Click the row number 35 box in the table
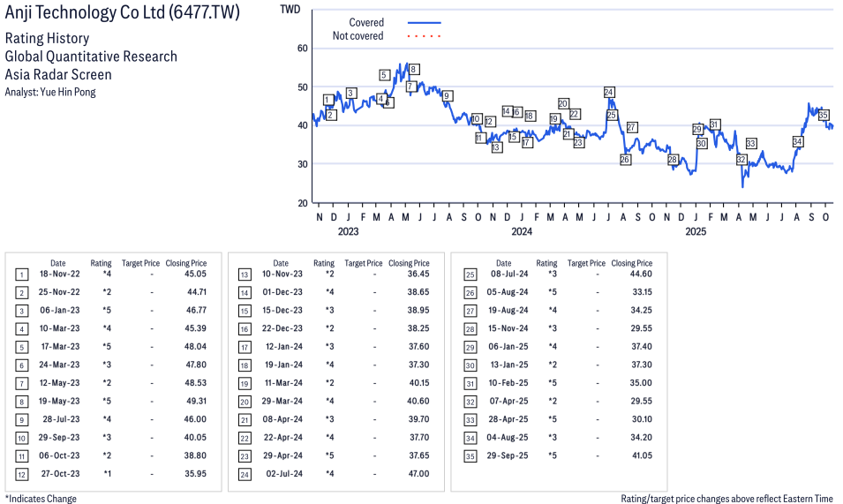Screen dimensions: 843x504 coord(470,455)
